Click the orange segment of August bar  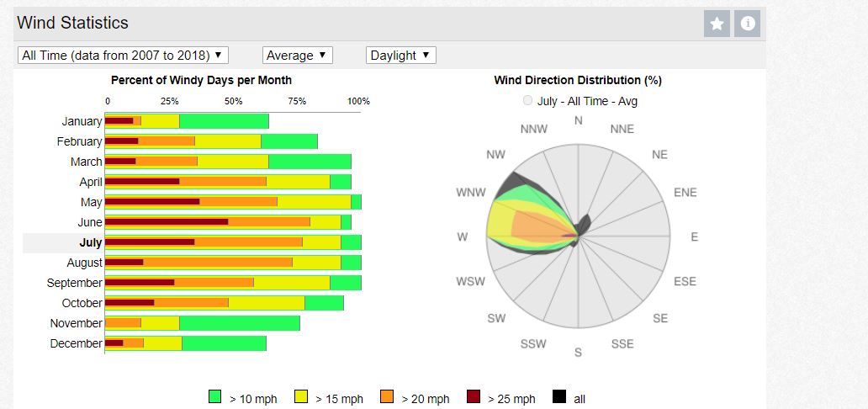218,263
